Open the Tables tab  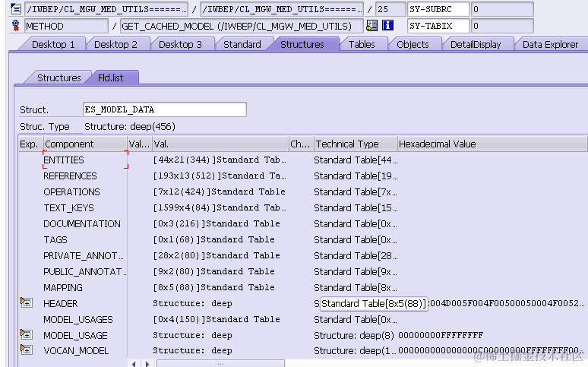pos(362,44)
